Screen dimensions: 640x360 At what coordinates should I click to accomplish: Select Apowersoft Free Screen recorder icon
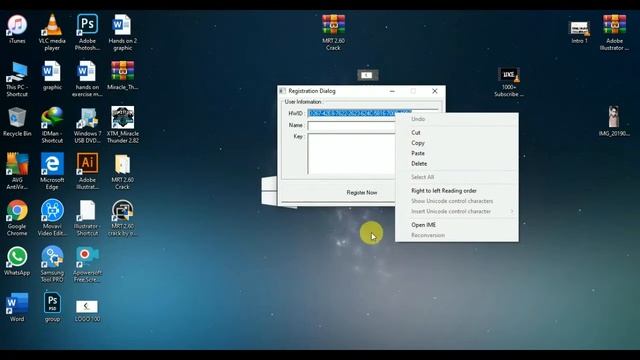pos(87,257)
